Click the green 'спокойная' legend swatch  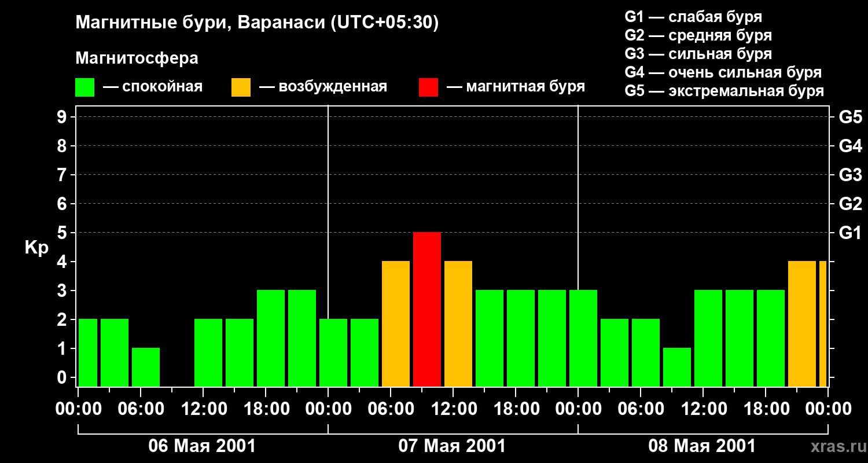pyautogui.click(x=85, y=87)
